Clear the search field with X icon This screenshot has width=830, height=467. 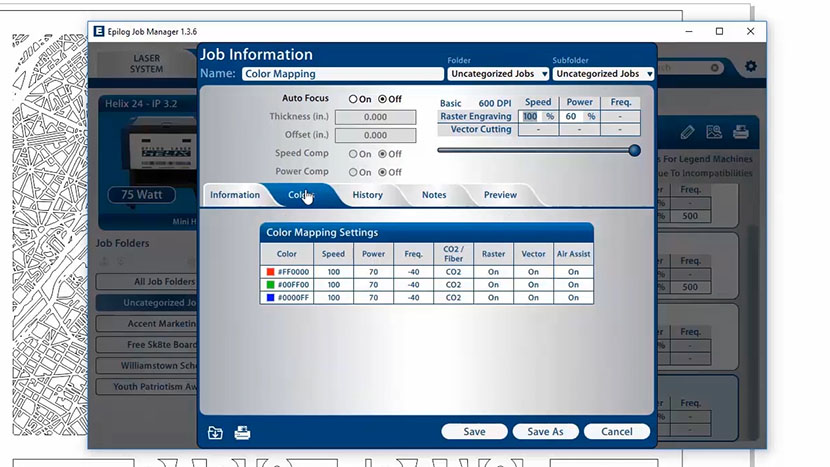tap(715, 68)
